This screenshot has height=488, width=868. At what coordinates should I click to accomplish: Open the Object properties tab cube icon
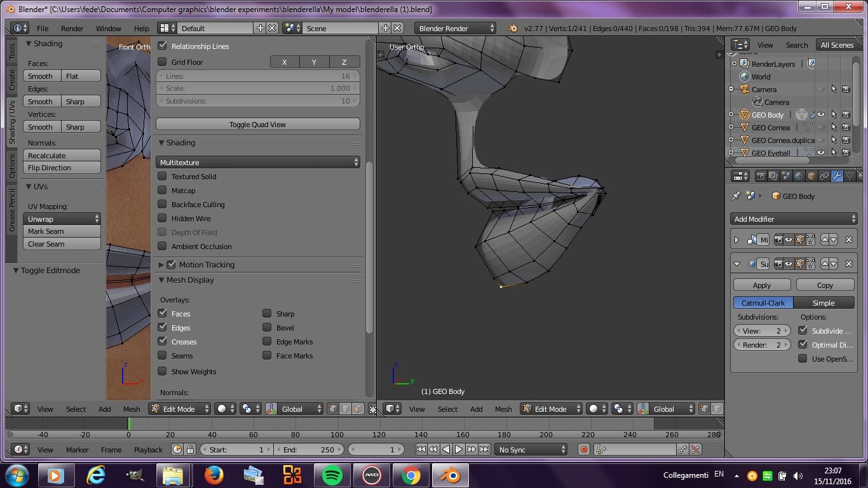coord(811,176)
